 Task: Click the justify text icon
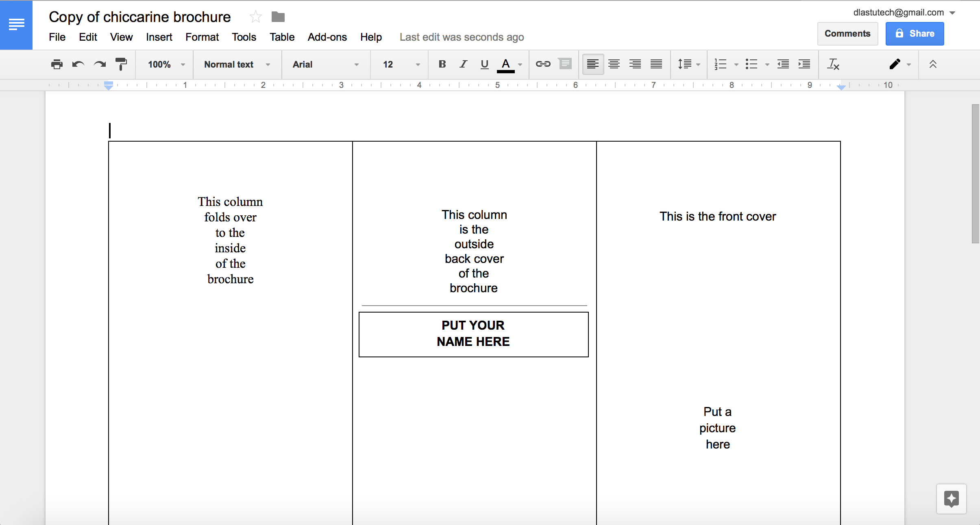[x=654, y=64]
